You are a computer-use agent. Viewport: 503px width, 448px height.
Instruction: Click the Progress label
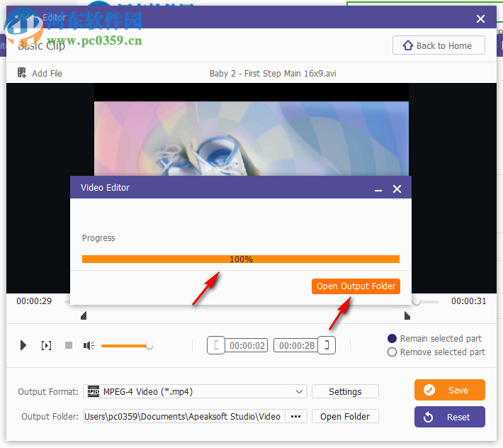pyautogui.click(x=98, y=238)
